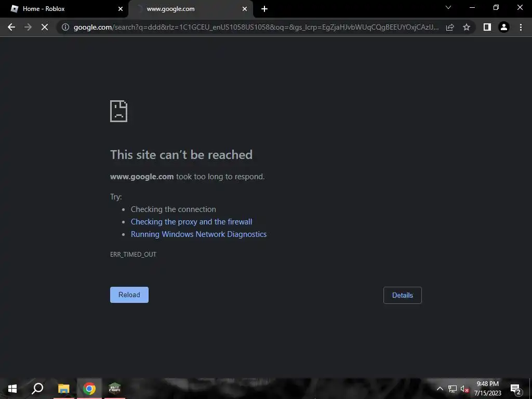Open the Windows Start menu
This screenshot has height=399, width=532.
tap(12, 389)
